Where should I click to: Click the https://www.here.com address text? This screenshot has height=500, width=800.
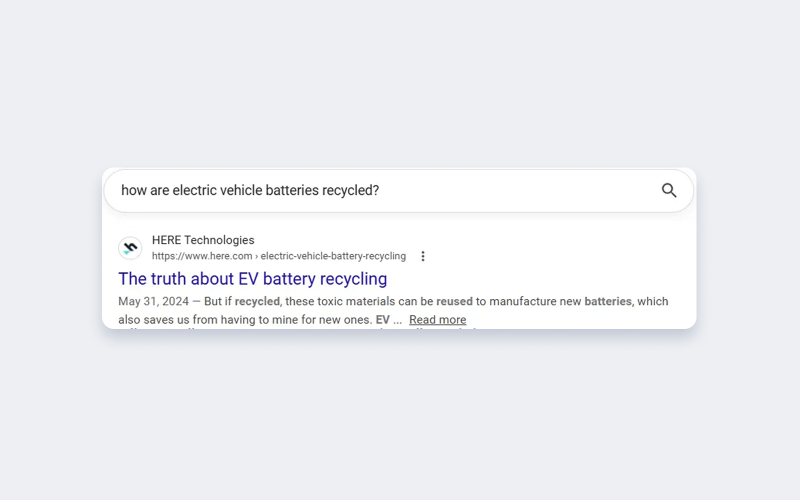click(x=202, y=256)
